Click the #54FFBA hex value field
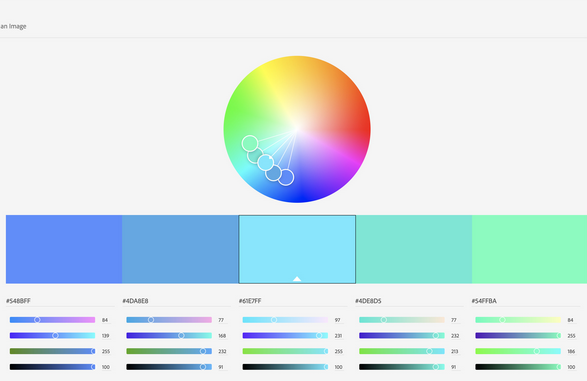The image size is (587, 381). [526, 301]
